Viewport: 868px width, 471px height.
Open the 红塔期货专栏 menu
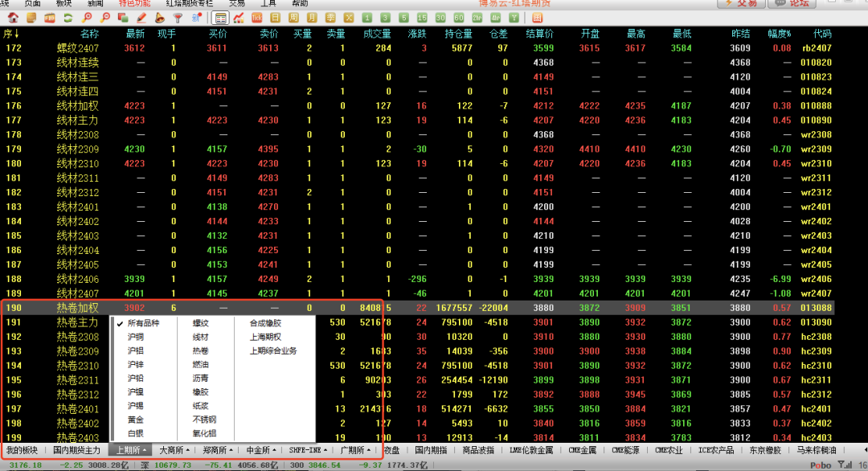190,3
